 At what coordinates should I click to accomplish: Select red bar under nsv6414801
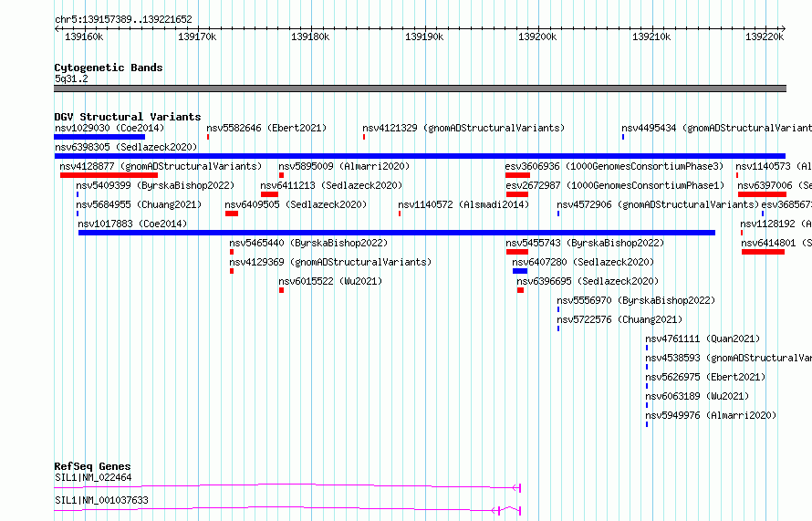click(763, 252)
